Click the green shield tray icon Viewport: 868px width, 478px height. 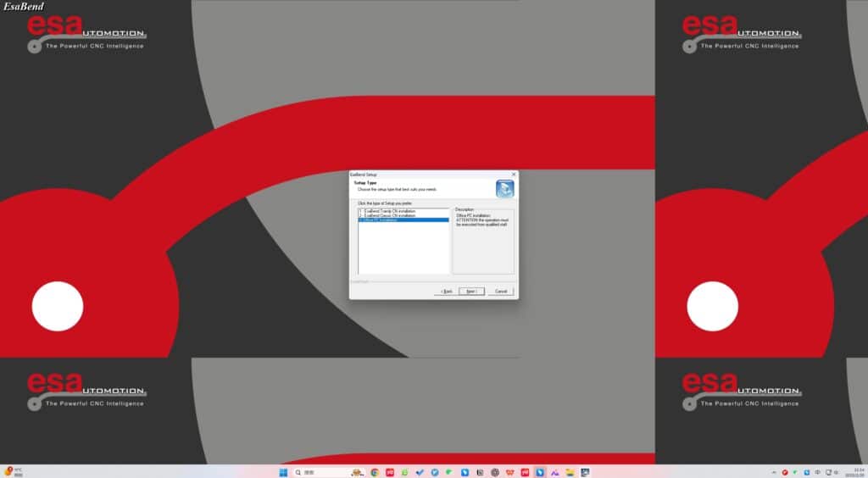[795, 472]
